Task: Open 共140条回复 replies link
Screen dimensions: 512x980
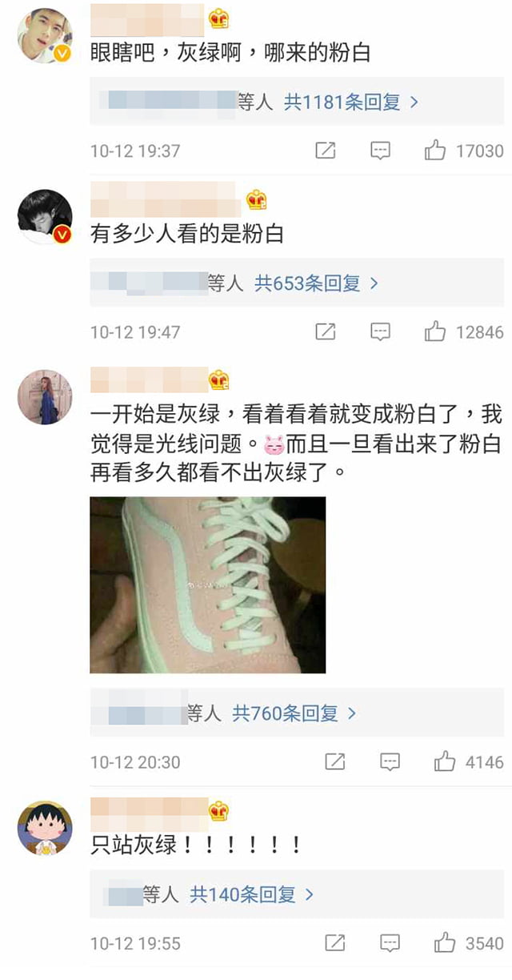Action: click(x=251, y=894)
